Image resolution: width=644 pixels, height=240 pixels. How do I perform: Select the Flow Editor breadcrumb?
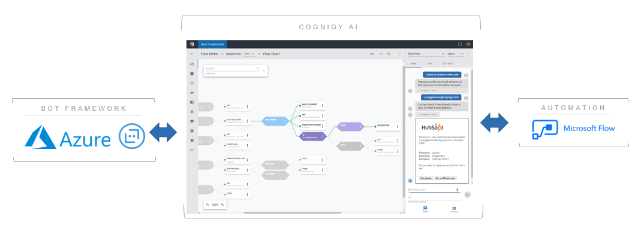click(209, 54)
